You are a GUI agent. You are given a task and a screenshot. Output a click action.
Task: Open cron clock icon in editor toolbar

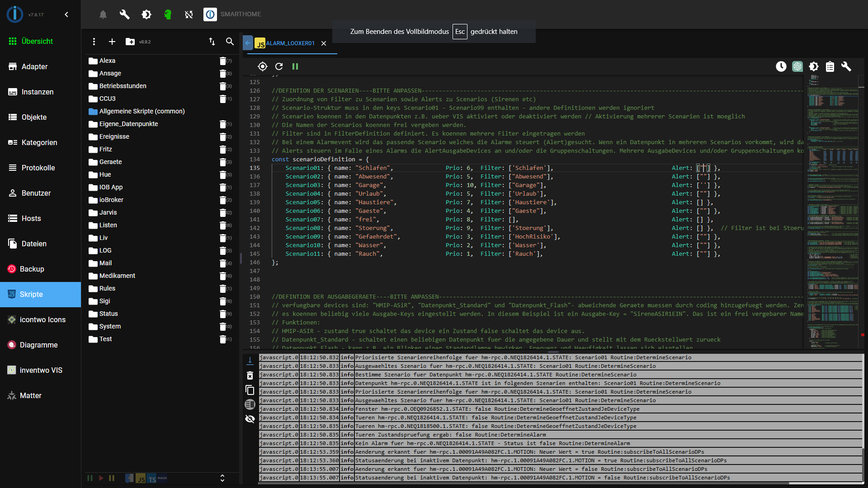click(781, 66)
